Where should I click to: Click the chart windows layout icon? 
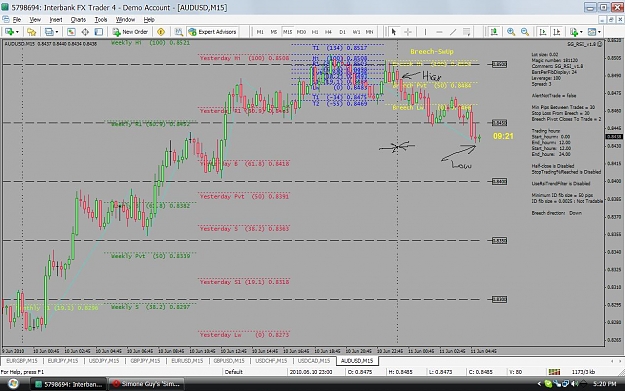[49, 32]
